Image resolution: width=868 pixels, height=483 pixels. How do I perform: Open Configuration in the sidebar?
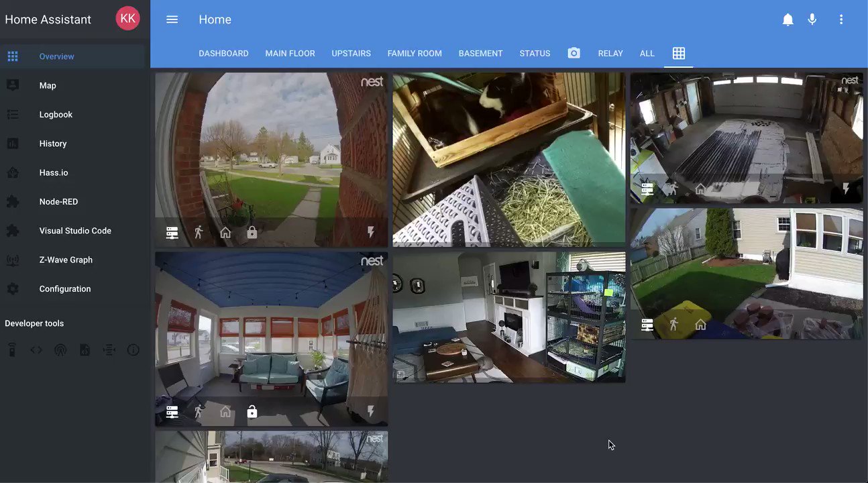[x=72, y=288]
